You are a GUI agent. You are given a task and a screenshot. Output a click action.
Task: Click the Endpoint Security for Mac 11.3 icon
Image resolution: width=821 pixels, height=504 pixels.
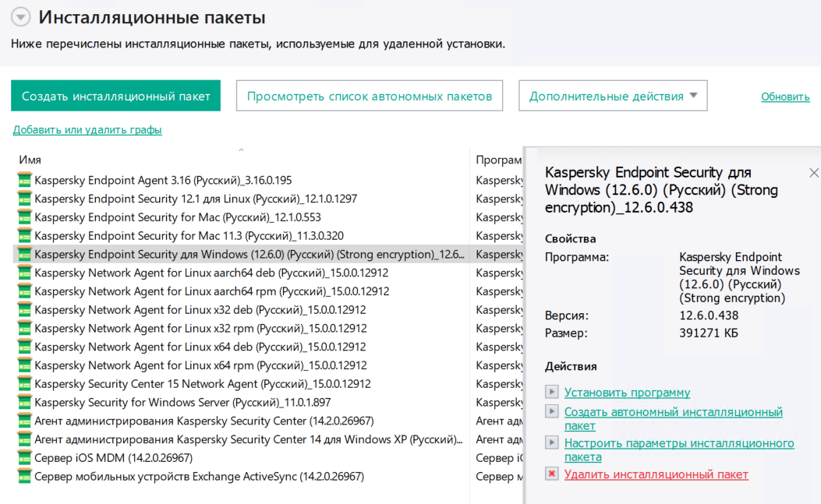[23, 235]
